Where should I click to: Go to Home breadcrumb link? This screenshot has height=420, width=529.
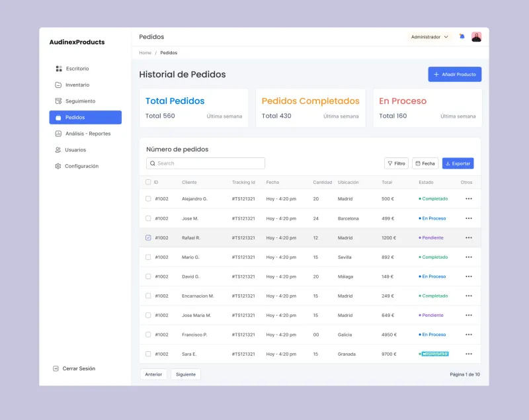point(145,53)
